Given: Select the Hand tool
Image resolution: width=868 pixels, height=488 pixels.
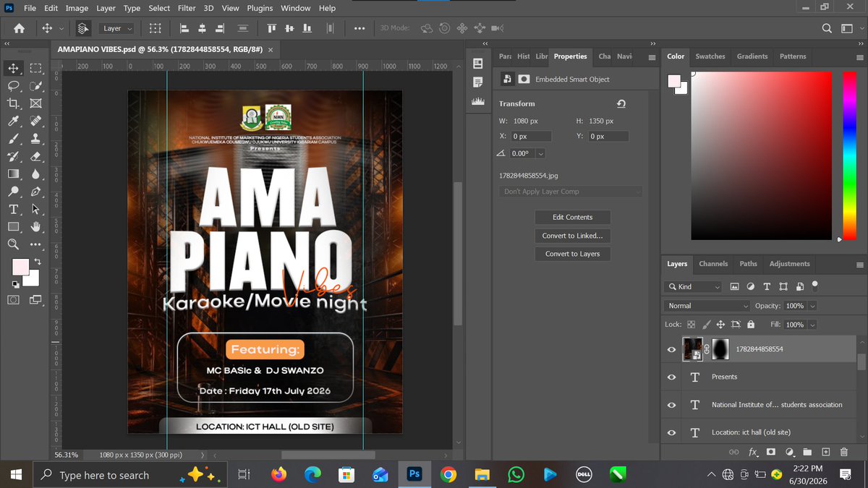Looking at the screenshot, I should tap(36, 227).
